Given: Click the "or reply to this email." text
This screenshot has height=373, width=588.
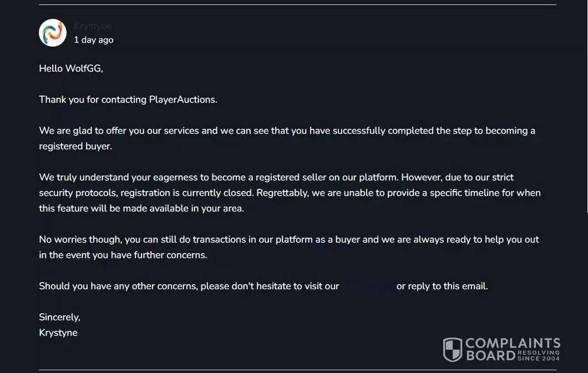Looking at the screenshot, I should coord(442,286).
